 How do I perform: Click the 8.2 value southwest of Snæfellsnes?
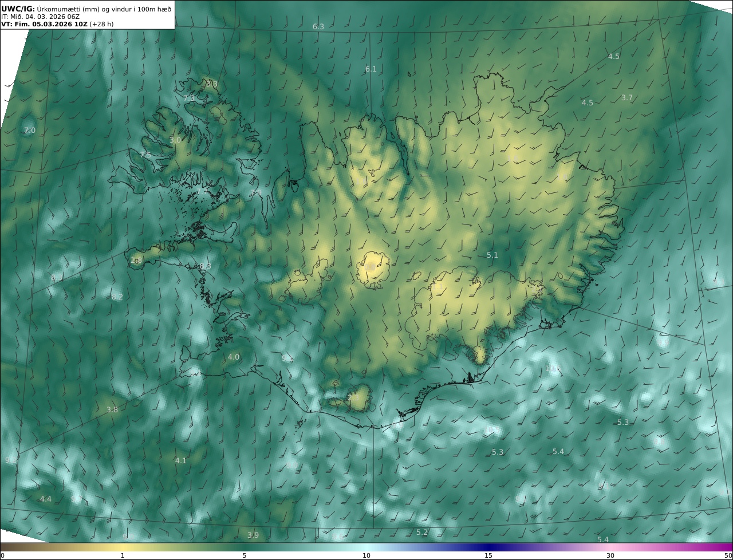point(117,297)
